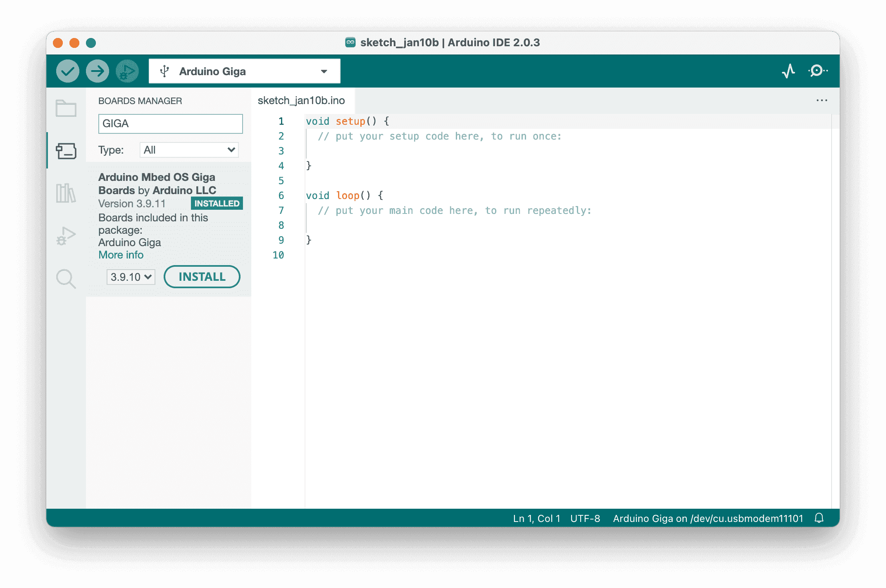This screenshot has height=588, width=886.
Task: Open the editor three-dots overflow menu
Action: [822, 101]
